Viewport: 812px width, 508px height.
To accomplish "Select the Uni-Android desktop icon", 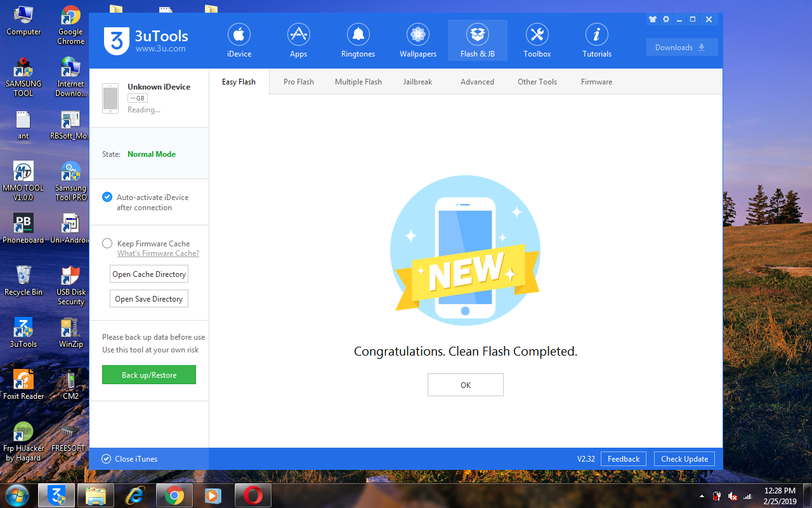I will [x=70, y=229].
